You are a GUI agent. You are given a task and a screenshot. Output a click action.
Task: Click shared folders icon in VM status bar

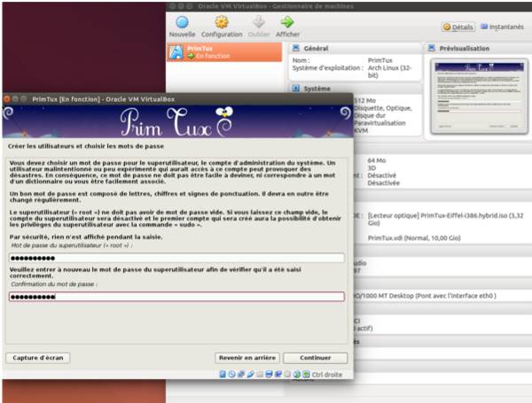coord(260,374)
